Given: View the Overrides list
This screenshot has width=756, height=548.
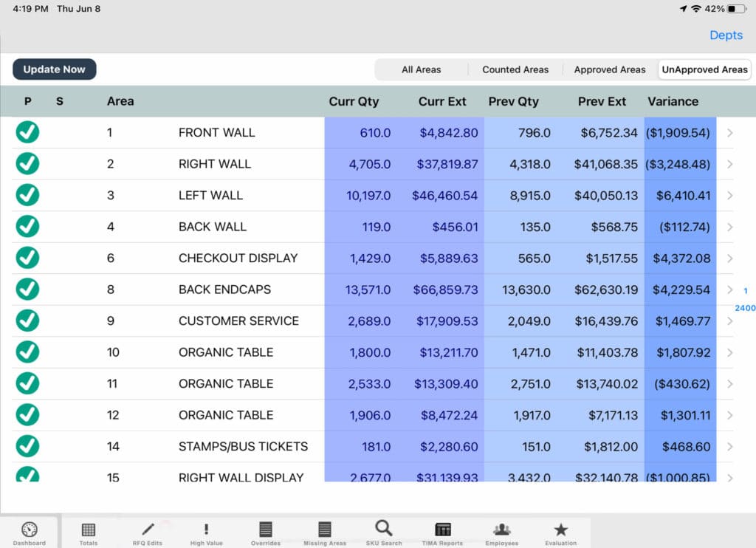Looking at the screenshot, I should pos(265,532).
